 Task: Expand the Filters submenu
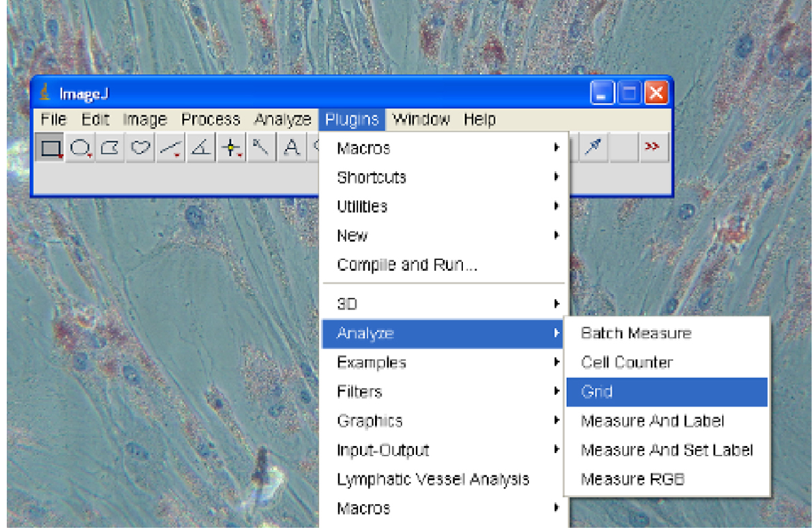pos(445,391)
